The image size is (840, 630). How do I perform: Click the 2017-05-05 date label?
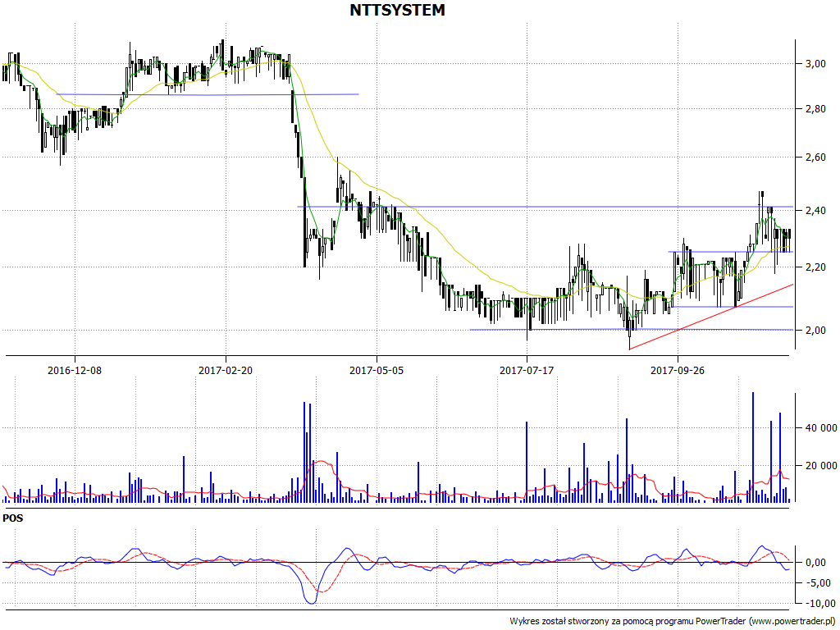377,370
